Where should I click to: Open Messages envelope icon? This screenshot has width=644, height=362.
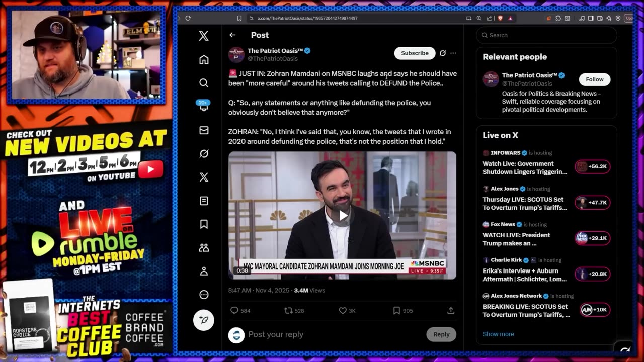[204, 130]
